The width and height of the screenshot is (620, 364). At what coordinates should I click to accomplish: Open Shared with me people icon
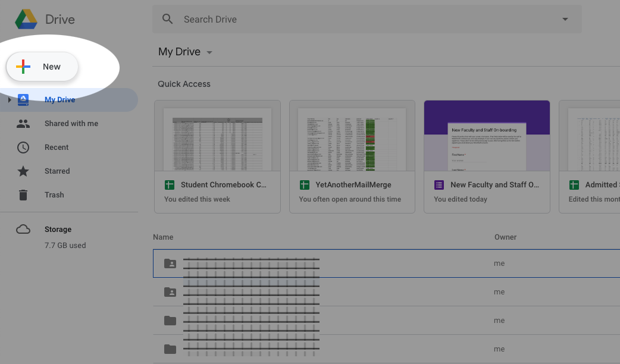coord(23,124)
